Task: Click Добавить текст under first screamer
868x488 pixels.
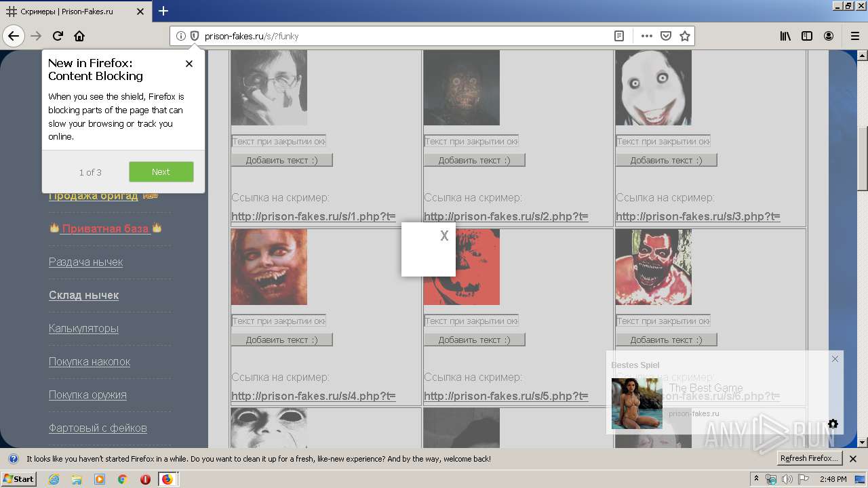Action: pos(282,160)
